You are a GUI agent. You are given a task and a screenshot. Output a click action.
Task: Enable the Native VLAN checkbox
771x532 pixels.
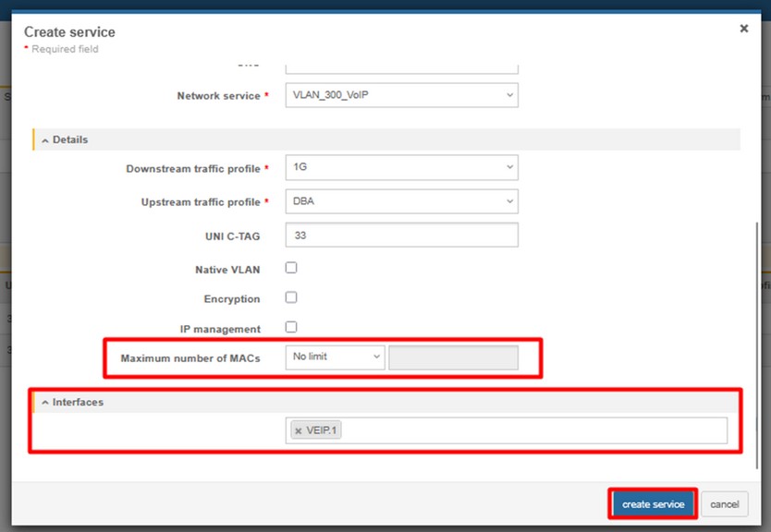pos(291,268)
